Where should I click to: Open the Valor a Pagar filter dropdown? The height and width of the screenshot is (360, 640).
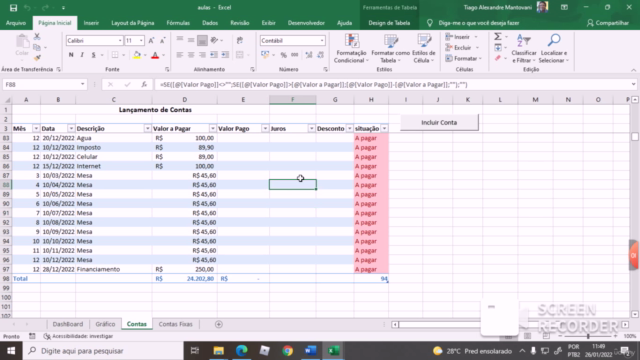tap(212, 129)
